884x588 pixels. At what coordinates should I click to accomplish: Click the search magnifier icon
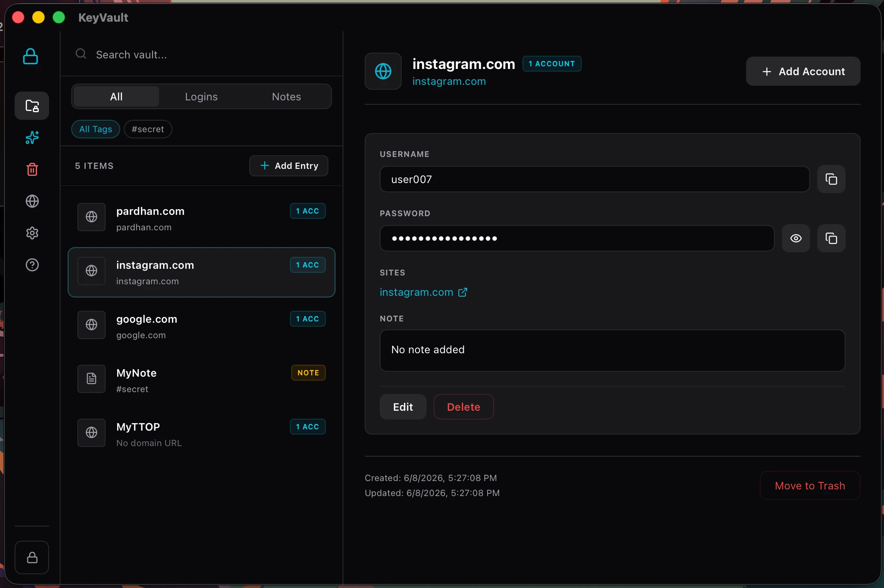(x=81, y=54)
